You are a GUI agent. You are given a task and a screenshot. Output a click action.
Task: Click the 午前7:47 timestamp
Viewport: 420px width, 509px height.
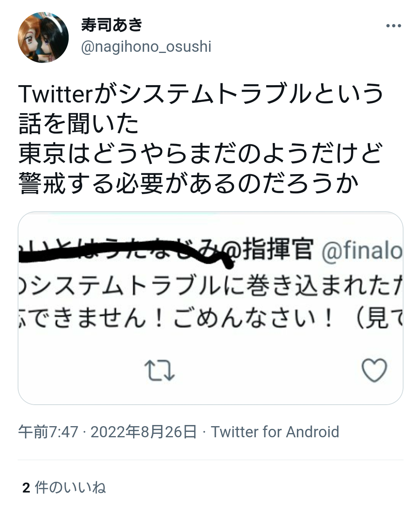48,432
